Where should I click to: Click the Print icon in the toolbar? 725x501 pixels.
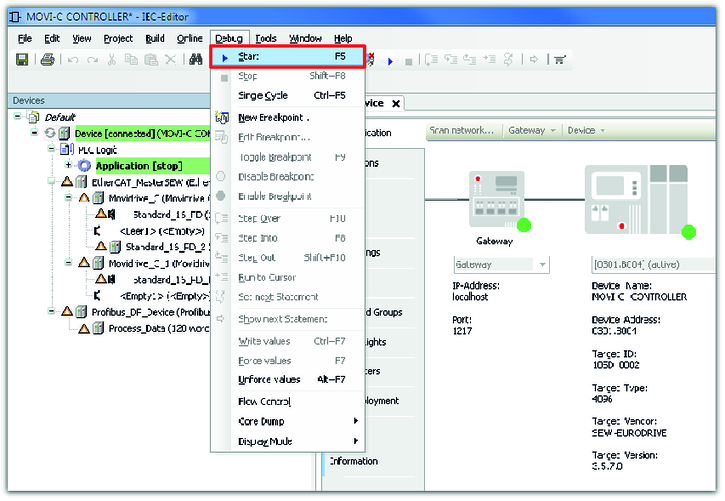click(47, 60)
